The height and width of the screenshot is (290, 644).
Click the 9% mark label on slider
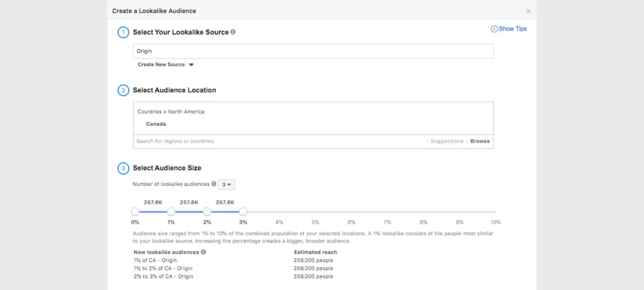[x=459, y=222]
